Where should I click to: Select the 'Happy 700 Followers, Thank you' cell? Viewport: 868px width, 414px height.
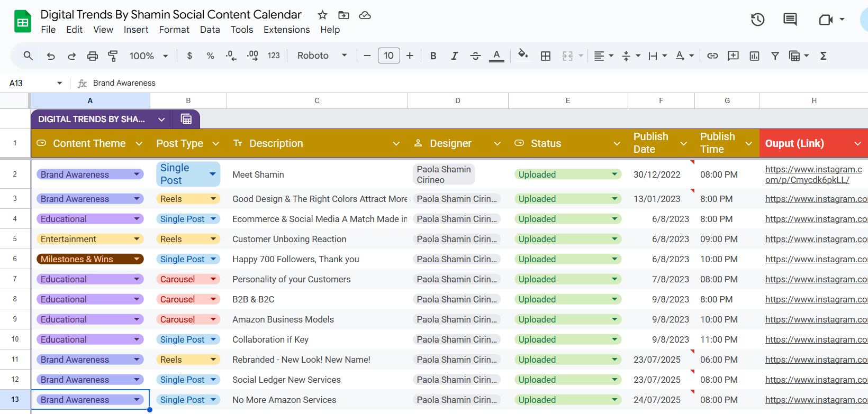click(x=317, y=259)
